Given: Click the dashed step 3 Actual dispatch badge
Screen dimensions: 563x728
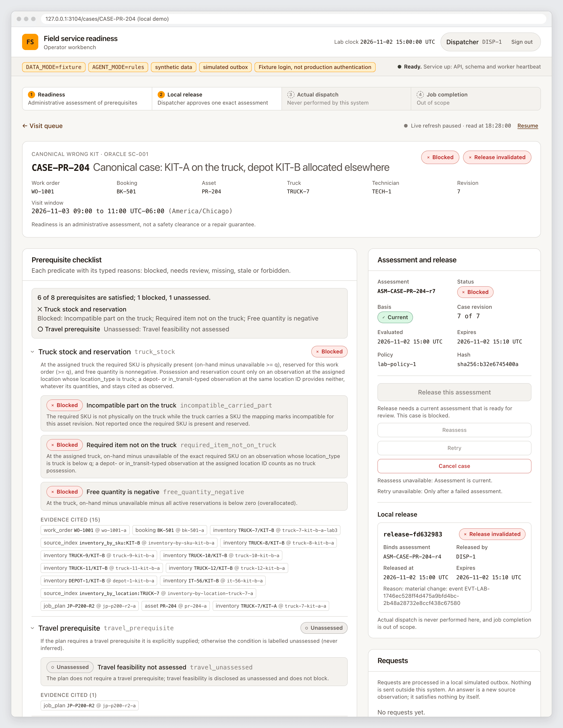Looking at the screenshot, I should point(291,95).
